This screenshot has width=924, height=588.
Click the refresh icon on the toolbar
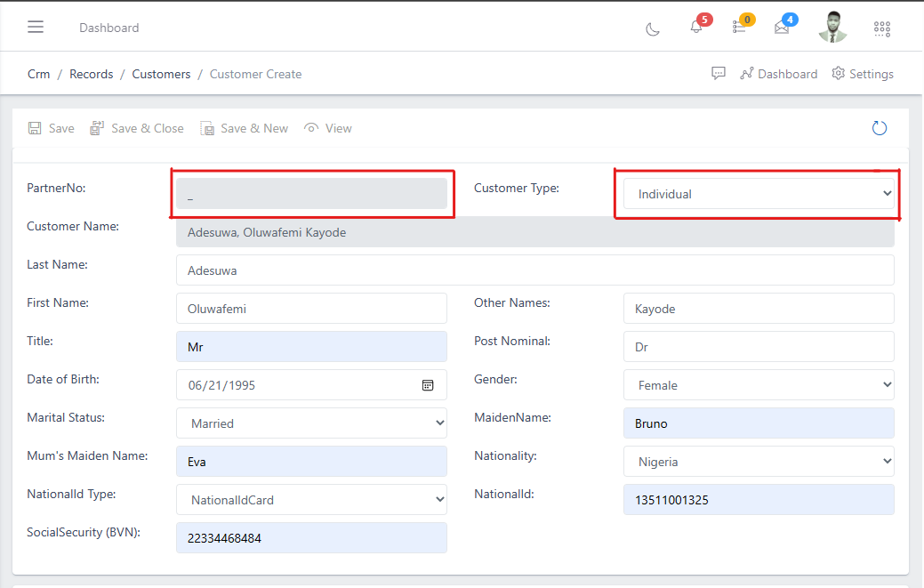pyautogui.click(x=879, y=127)
